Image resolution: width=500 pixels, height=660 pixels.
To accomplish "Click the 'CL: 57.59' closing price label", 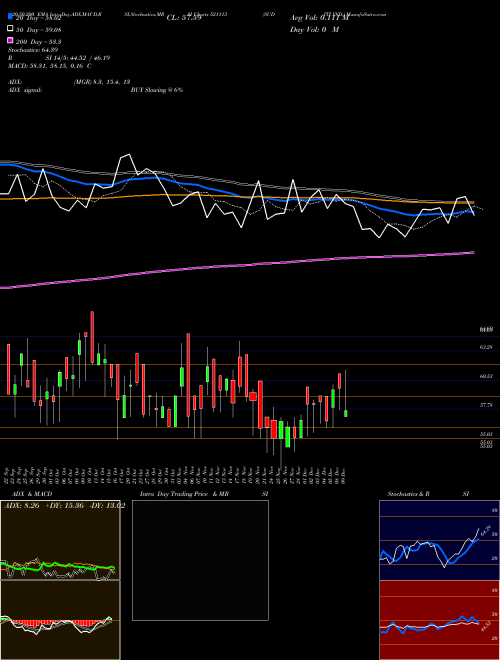I will [x=184, y=18].
